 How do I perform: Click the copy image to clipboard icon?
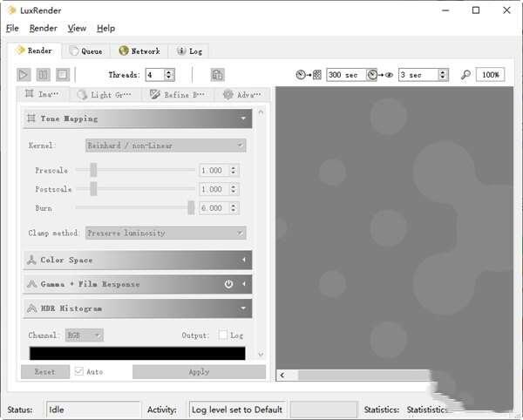coord(217,75)
